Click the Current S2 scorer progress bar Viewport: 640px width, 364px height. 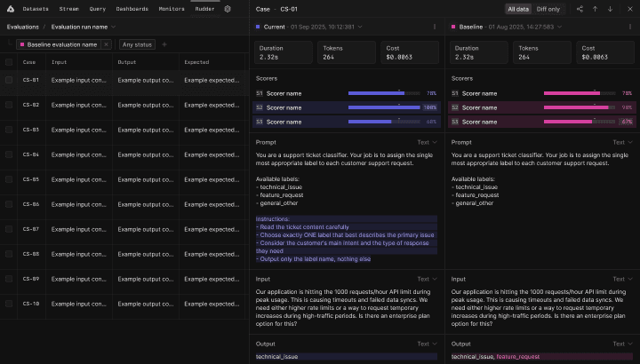(385, 107)
